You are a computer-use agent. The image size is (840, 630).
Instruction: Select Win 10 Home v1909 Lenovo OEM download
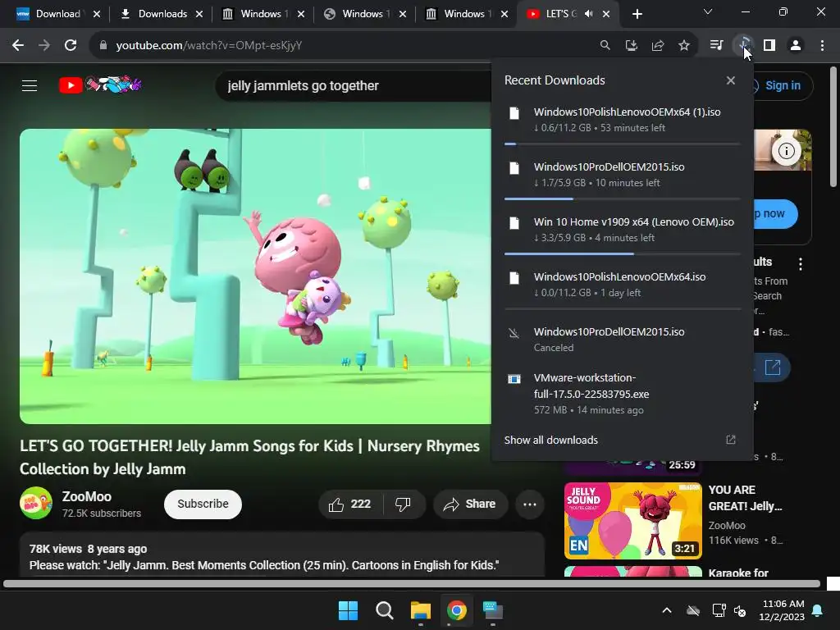tap(622, 230)
